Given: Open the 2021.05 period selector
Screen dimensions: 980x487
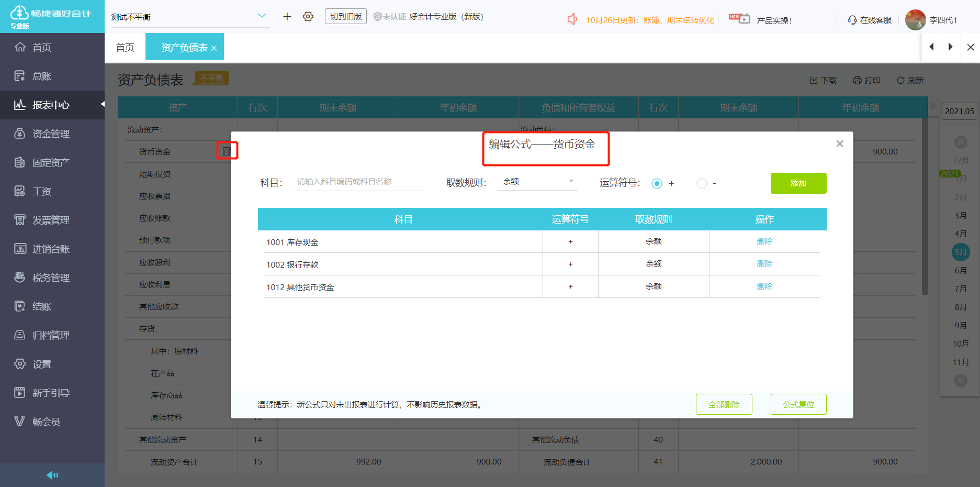Looking at the screenshot, I should 959,112.
